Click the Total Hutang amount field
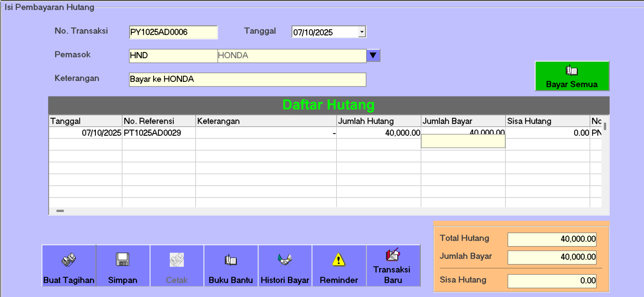Image resolution: width=644 pixels, height=297 pixels. [x=552, y=239]
